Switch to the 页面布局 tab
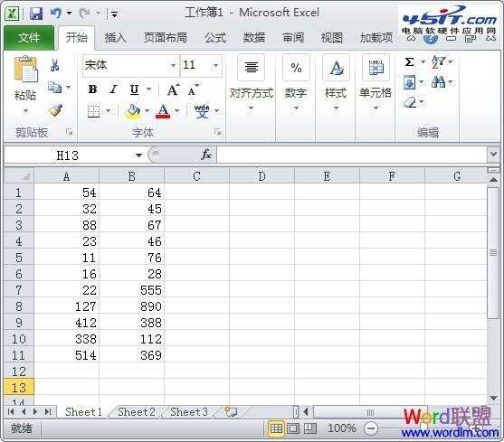This screenshot has width=504, height=442. [x=166, y=38]
